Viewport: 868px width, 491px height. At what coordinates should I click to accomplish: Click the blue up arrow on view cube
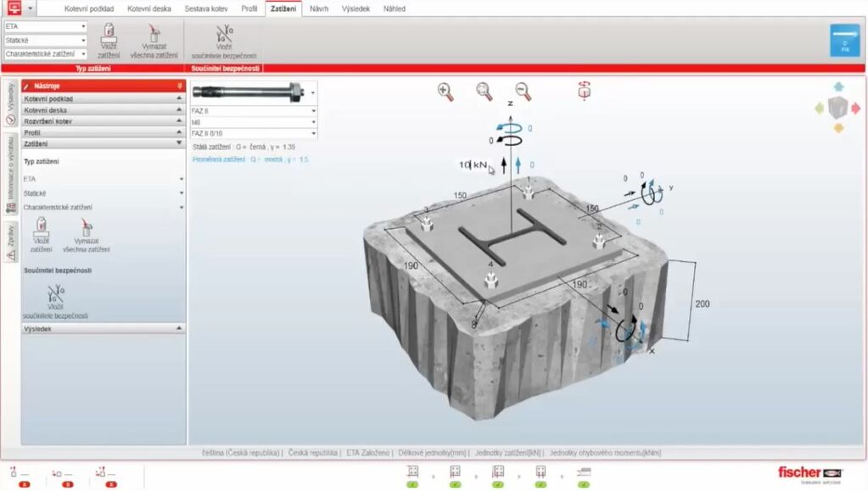click(x=838, y=86)
